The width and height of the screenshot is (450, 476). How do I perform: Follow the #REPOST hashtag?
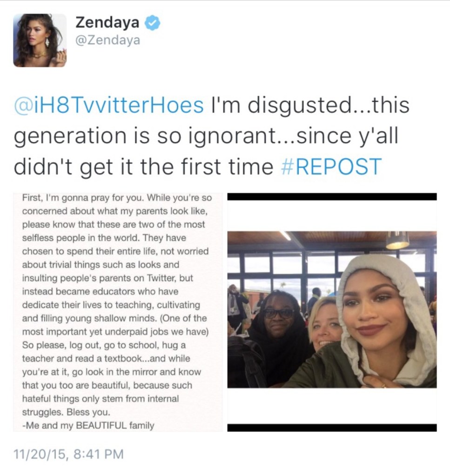coord(332,167)
